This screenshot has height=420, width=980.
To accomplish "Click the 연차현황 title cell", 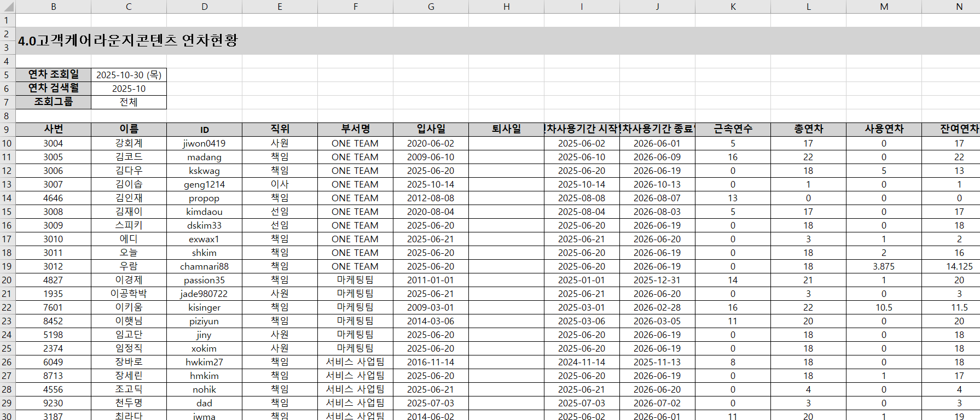I will (x=128, y=40).
